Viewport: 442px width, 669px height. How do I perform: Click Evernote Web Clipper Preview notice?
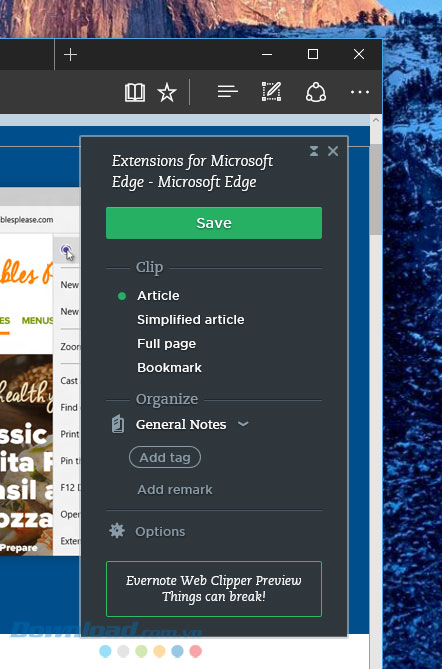tap(214, 589)
